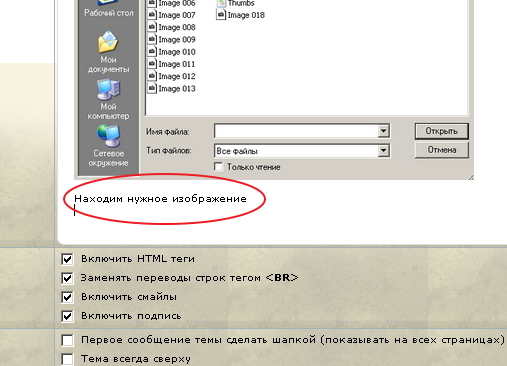Uncheck Включить HTML теги

[67, 259]
